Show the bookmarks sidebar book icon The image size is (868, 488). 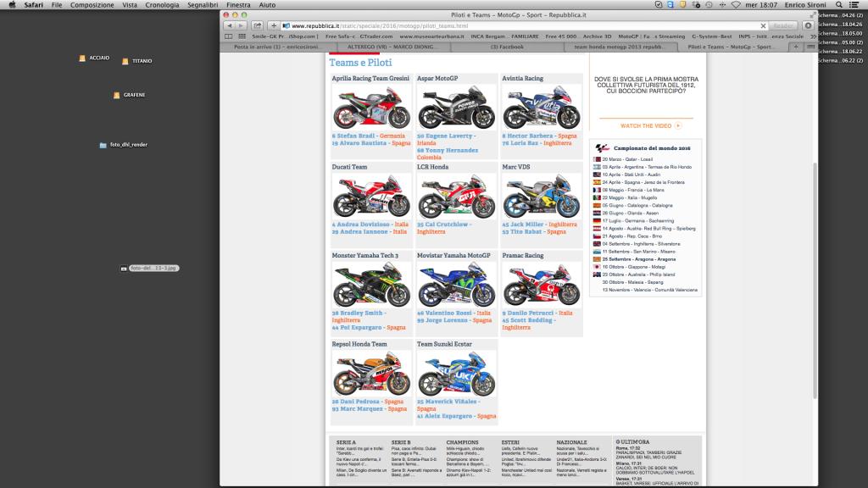point(229,36)
